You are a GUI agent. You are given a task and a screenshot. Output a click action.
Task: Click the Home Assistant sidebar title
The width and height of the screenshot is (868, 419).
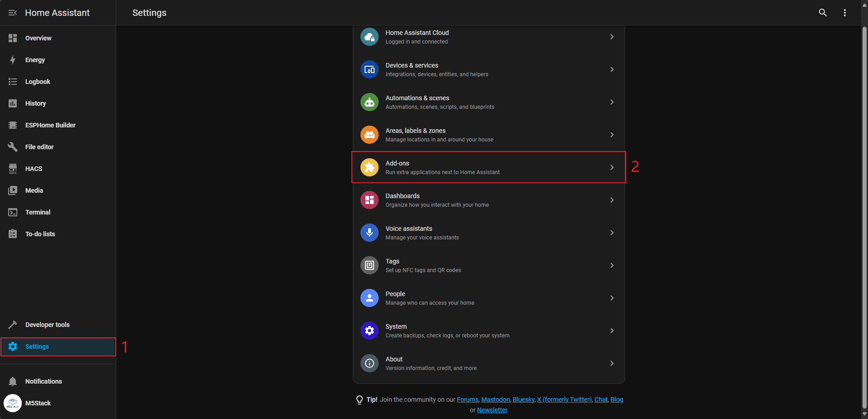point(57,13)
